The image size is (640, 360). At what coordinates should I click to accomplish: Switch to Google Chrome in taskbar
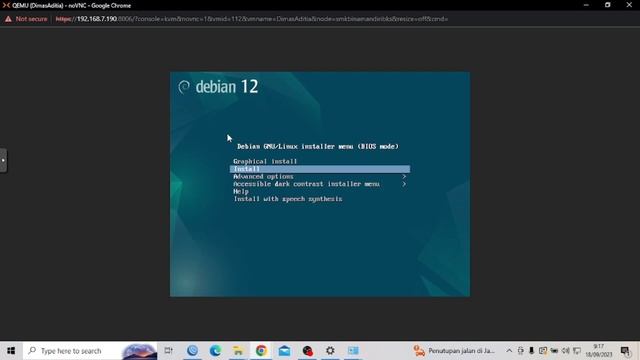(261, 351)
